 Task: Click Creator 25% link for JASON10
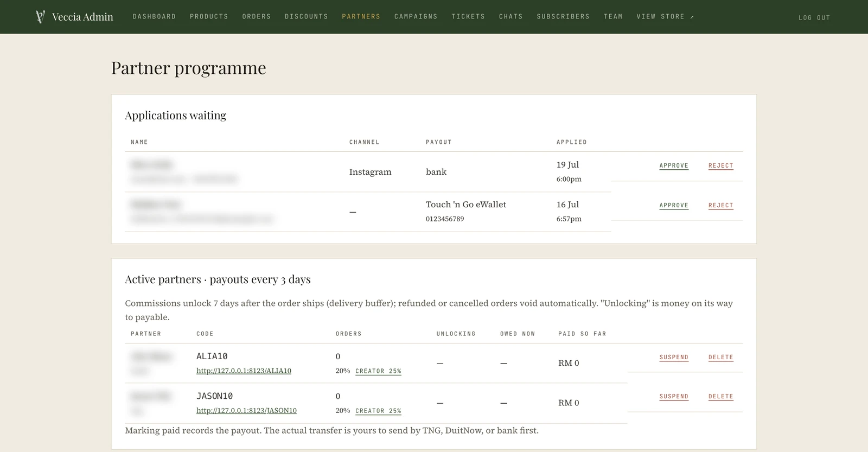378,411
